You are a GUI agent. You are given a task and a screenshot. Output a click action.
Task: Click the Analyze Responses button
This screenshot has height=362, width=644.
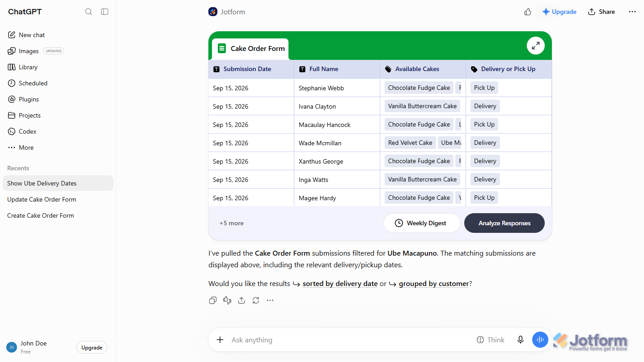click(x=504, y=223)
